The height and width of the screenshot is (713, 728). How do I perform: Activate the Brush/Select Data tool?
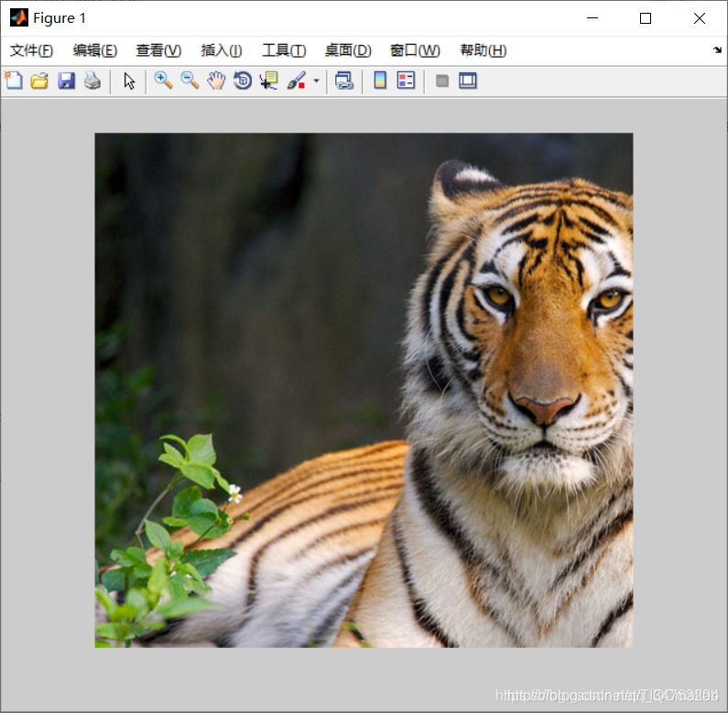pos(296,81)
